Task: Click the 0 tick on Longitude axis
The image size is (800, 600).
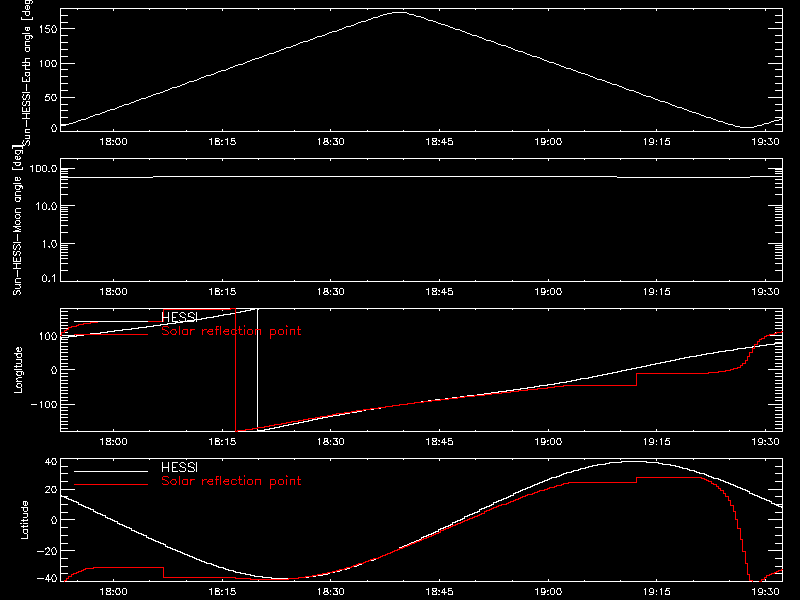Action: point(54,370)
